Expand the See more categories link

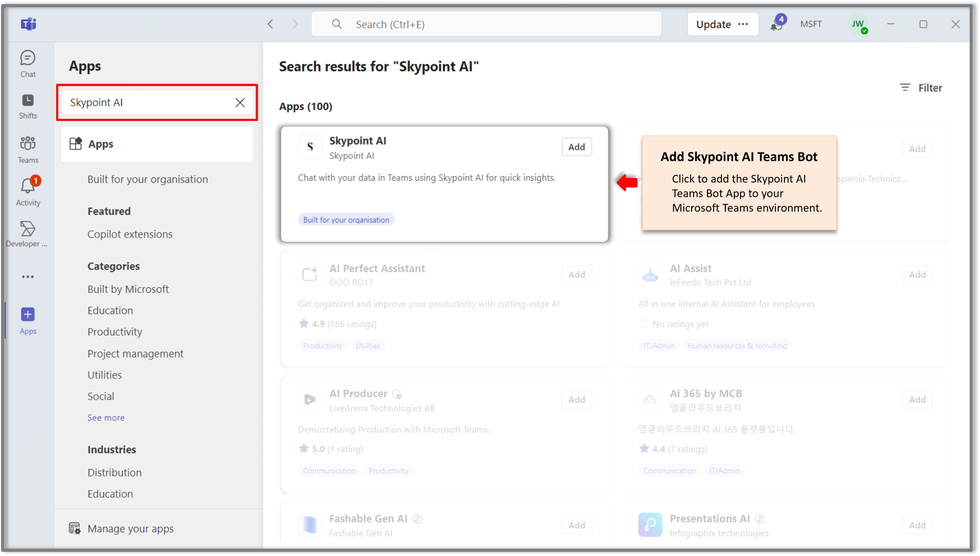pyautogui.click(x=106, y=417)
